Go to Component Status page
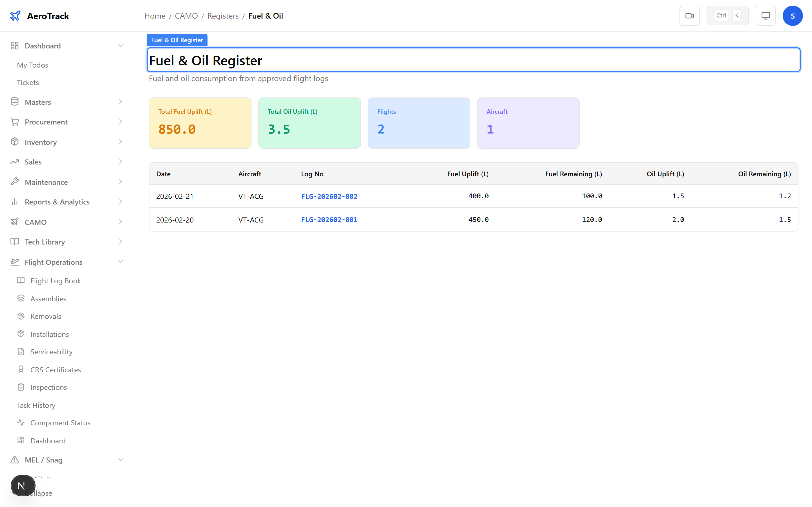Viewport: 812px width, 507px height. pyautogui.click(x=60, y=423)
